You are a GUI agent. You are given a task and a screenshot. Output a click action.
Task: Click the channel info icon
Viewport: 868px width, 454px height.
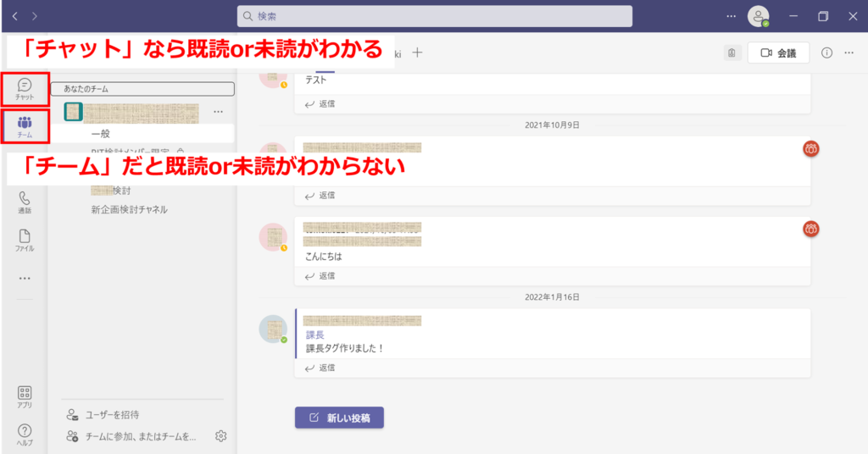826,53
